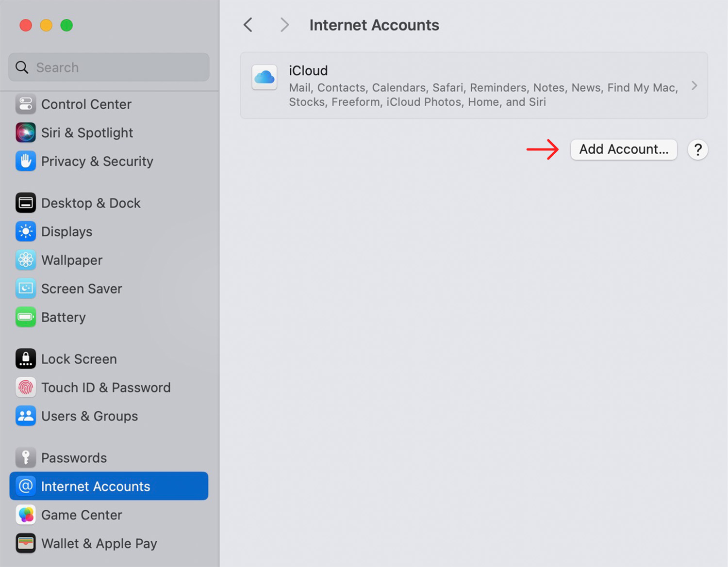
Task: Open Battery settings label
Action: tap(64, 317)
